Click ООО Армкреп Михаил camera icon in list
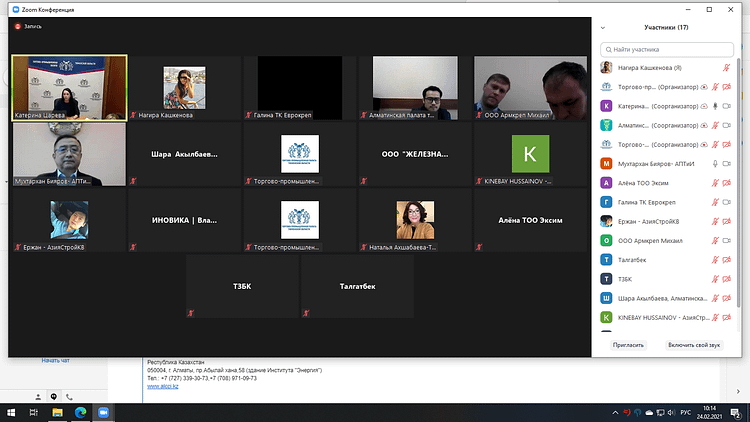750x422 pixels. [727, 241]
